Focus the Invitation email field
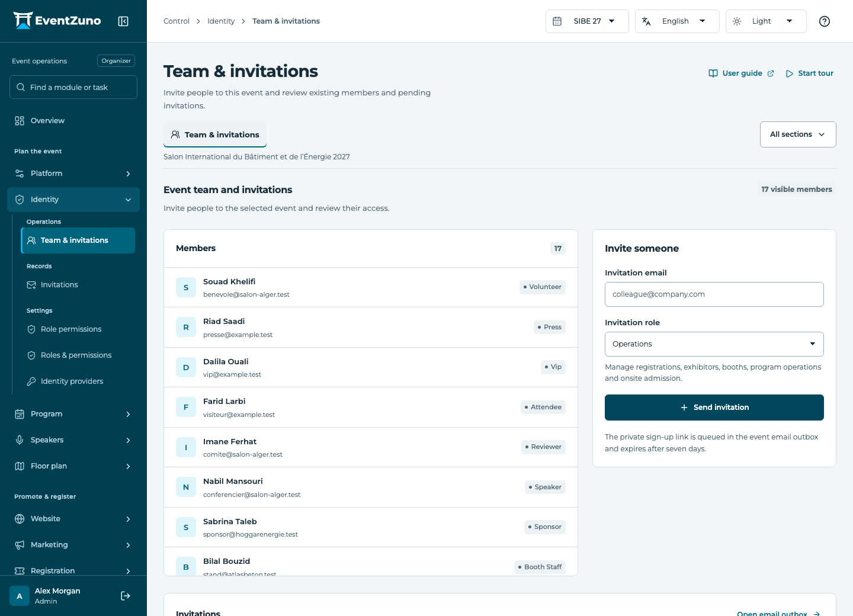Viewport: 853px width, 616px height. (x=714, y=294)
